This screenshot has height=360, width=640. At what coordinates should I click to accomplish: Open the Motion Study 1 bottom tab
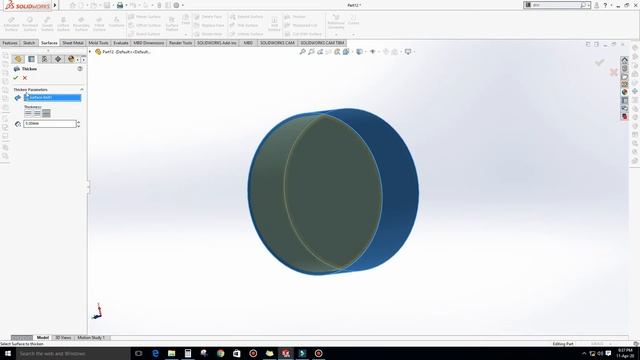coord(91,338)
